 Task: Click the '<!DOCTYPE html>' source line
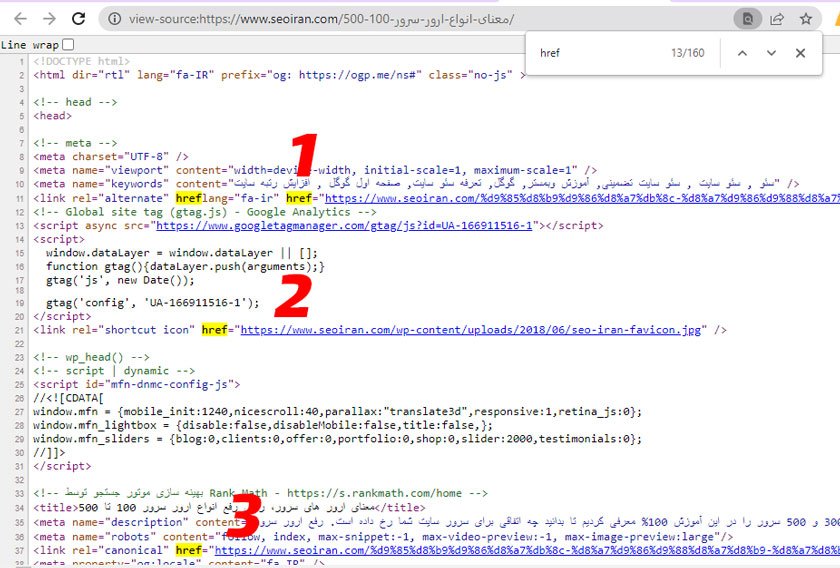click(81, 61)
